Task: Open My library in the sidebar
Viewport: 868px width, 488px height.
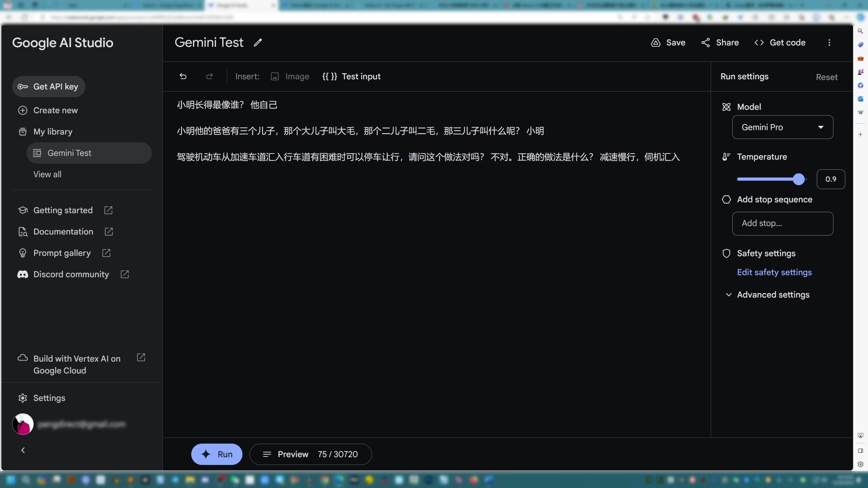Action: coord(52,131)
